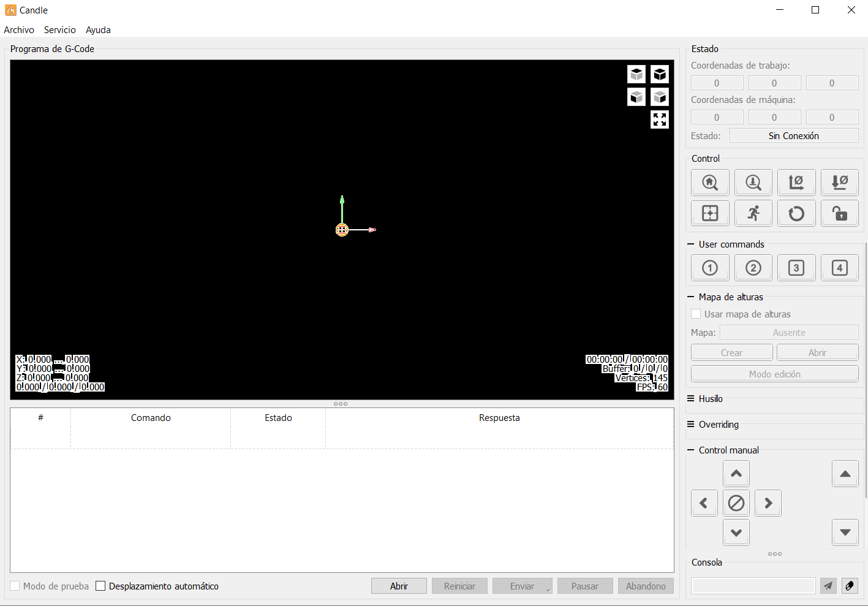Zero the XY work coordinates
Screen dimensions: 868x606
[x=796, y=182]
